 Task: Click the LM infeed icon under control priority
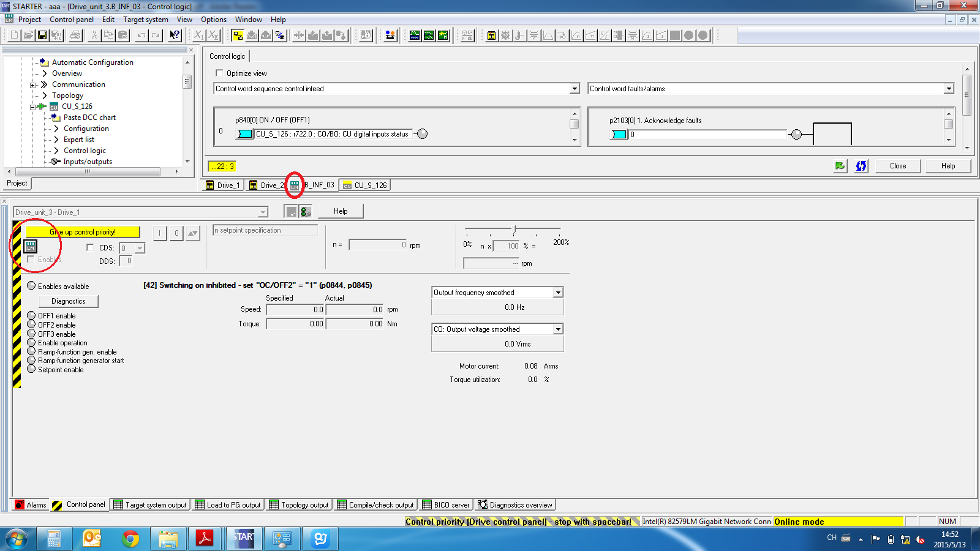coord(31,246)
